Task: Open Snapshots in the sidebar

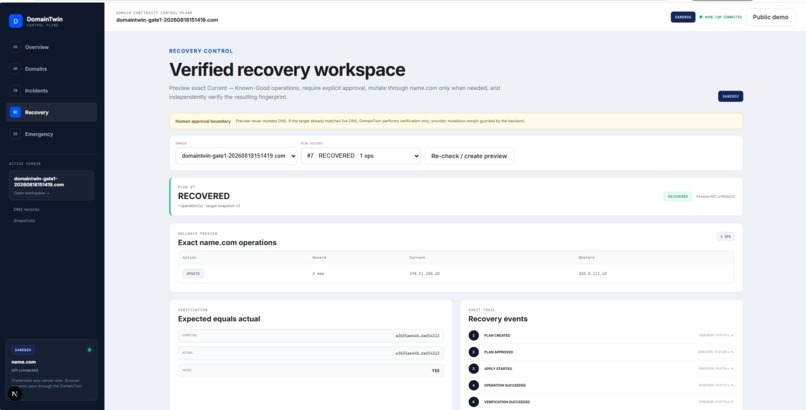Action: [x=24, y=220]
